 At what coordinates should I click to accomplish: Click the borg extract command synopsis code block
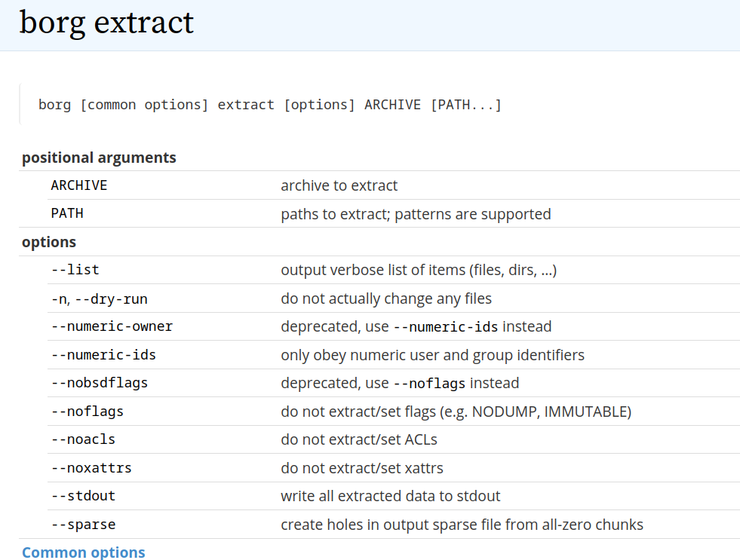coord(270,105)
